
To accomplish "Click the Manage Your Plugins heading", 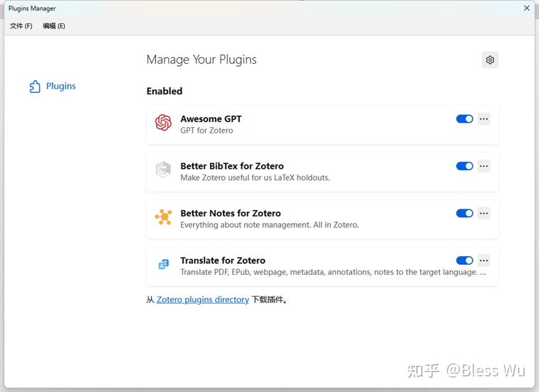I will click(201, 59).
